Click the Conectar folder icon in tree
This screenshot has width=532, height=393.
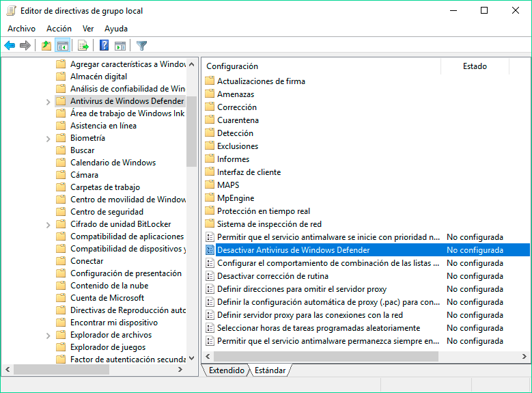click(x=61, y=261)
